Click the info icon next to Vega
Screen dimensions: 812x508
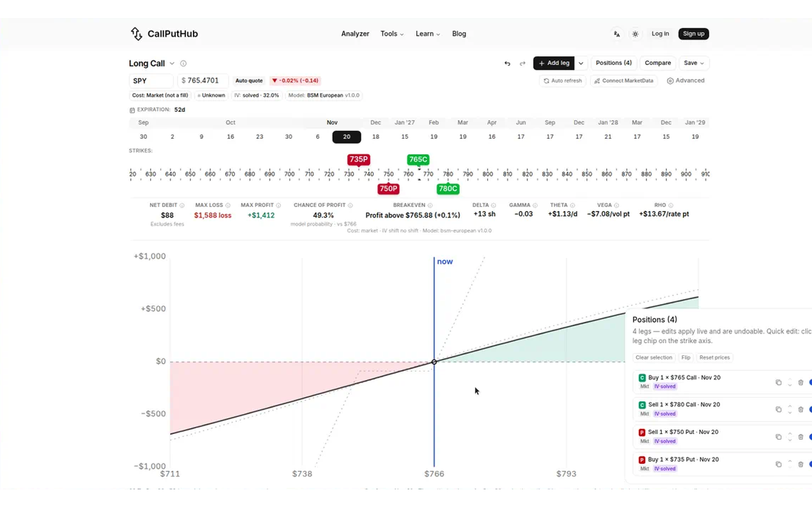click(616, 205)
